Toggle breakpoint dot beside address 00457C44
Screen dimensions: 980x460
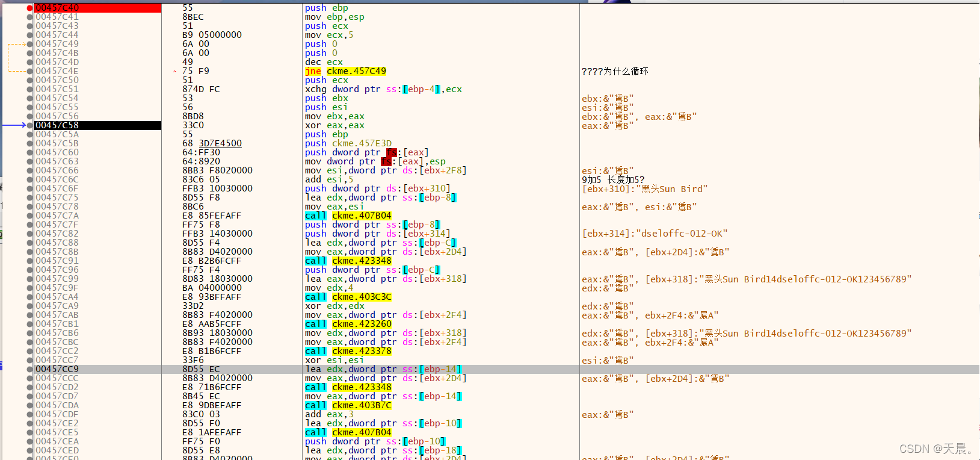pyautogui.click(x=30, y=35)
